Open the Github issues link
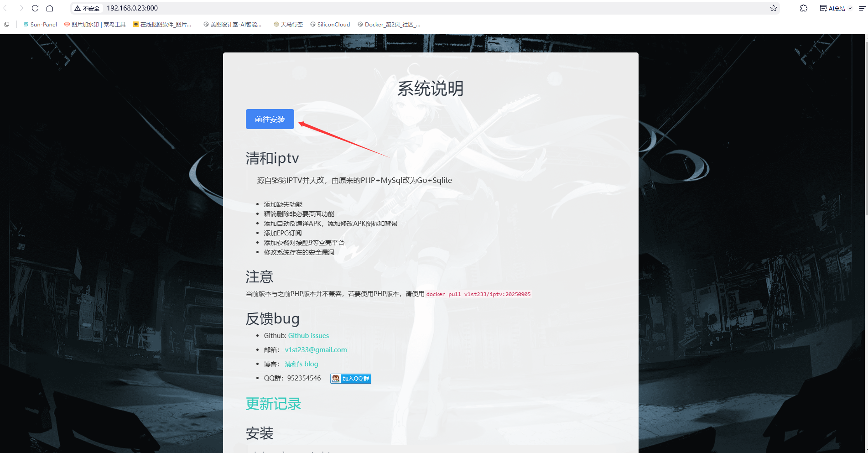 [308, 336]
